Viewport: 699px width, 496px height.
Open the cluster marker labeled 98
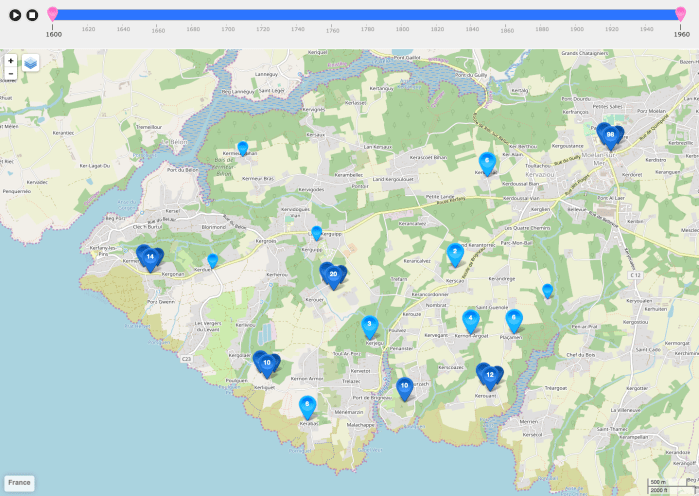pyautogui.click(x=610, y=136)
